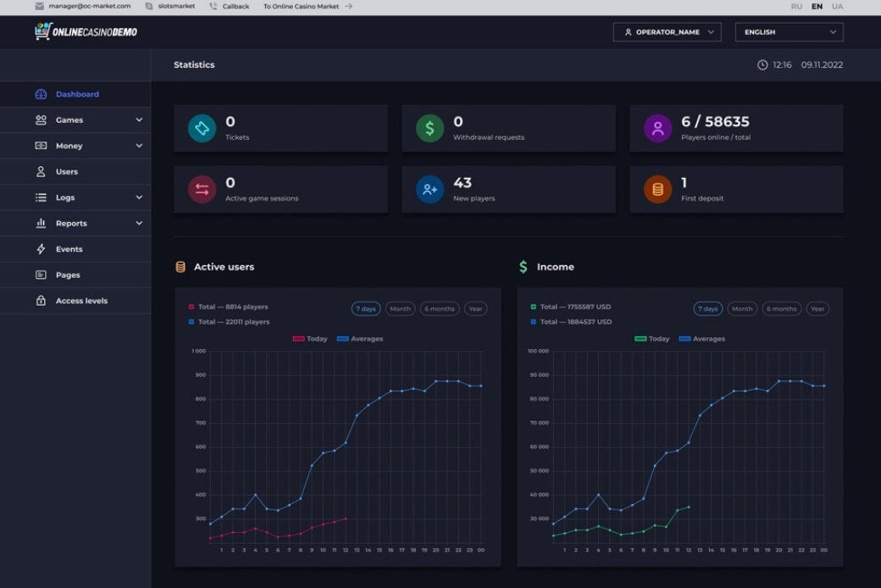Screen dimensions: 881x588
Task: Click the green Withdrawal requests dollar icon
Action: [x=429, y=128]
